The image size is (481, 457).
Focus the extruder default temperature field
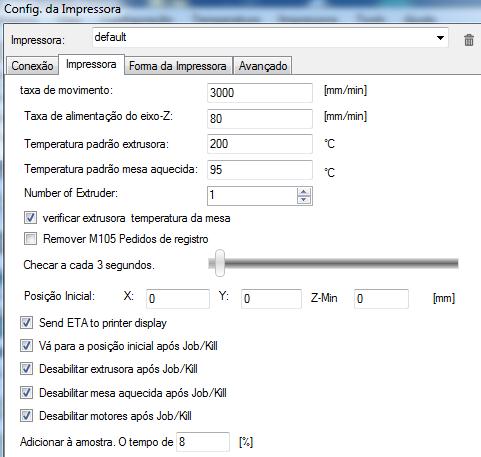pyautogui.click(x=260, y=144)
